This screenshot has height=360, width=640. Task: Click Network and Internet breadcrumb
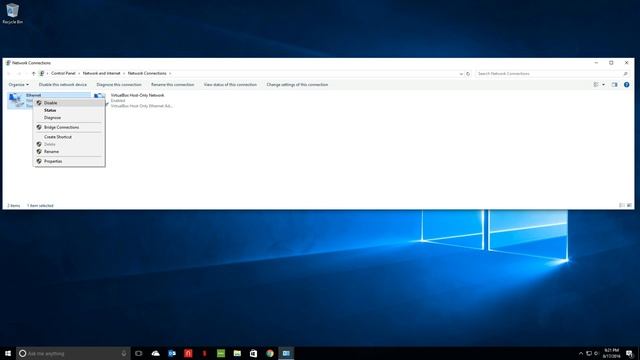pyautogui.click(x=101, y=73)
